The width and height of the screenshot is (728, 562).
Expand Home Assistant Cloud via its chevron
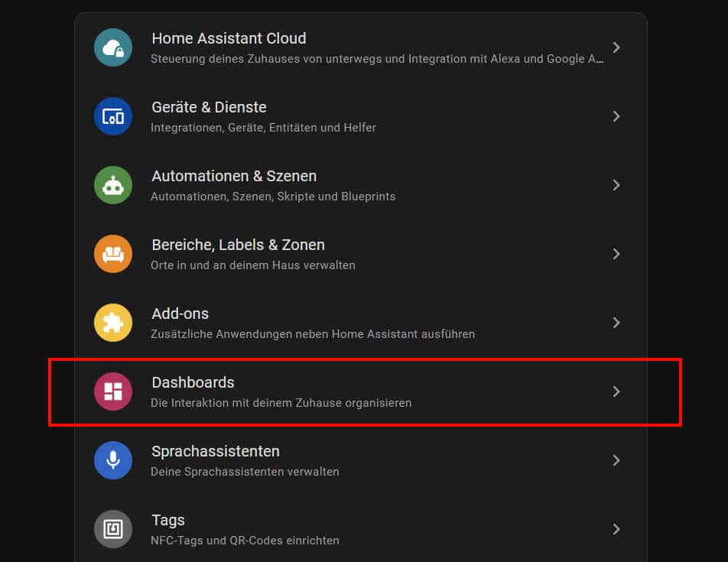616,47
